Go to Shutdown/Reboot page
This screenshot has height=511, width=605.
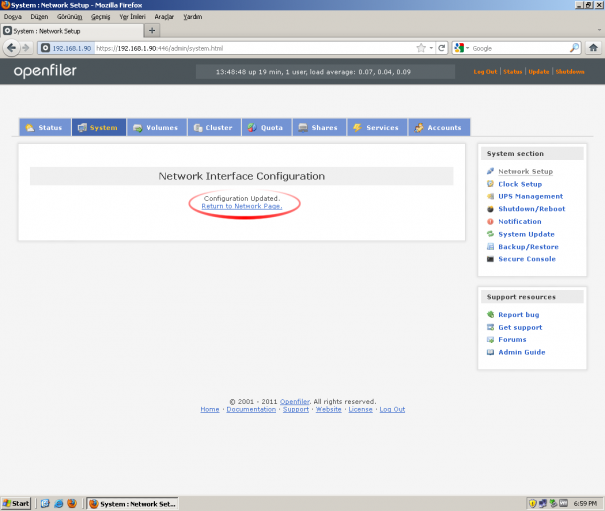532,209
